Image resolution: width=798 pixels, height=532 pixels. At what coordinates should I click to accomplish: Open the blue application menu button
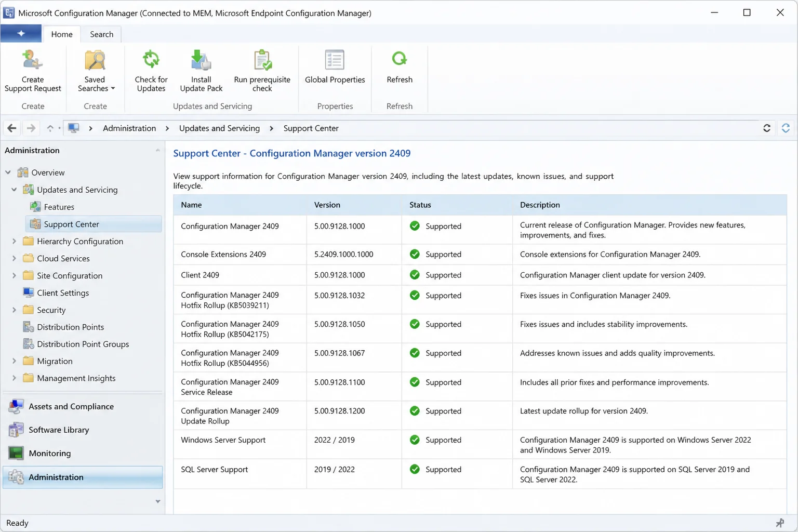(x=21, y=34)
